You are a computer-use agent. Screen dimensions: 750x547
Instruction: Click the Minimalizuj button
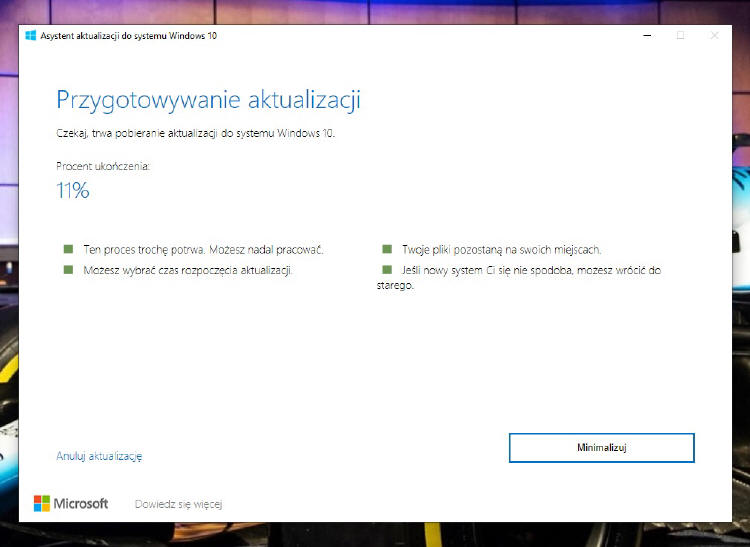click(x=601, y=448)
